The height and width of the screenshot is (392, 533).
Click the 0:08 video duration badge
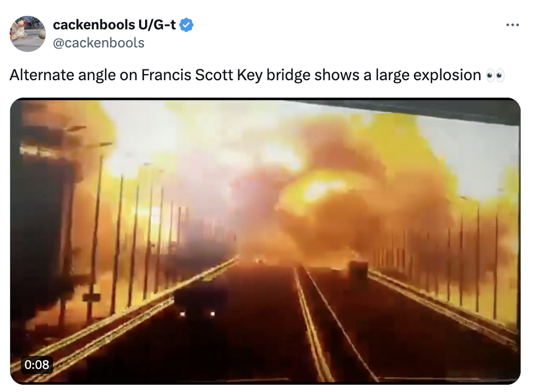(37, 364)
